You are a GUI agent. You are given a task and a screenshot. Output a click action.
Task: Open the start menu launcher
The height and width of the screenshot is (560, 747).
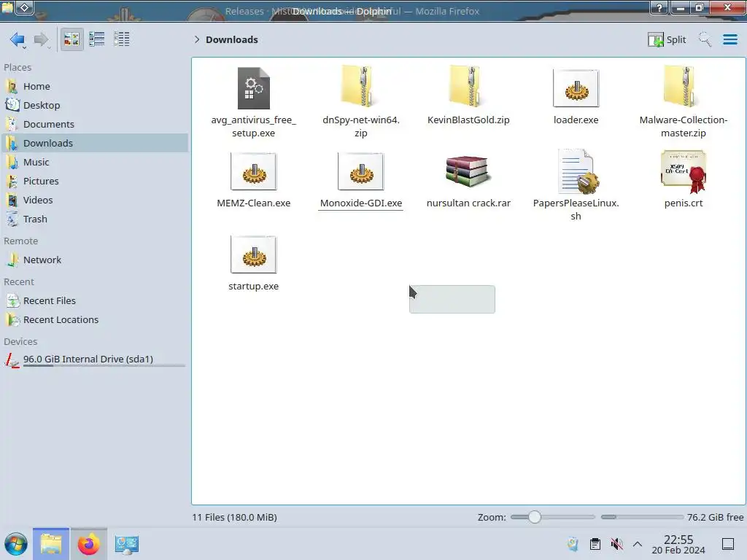16,544
